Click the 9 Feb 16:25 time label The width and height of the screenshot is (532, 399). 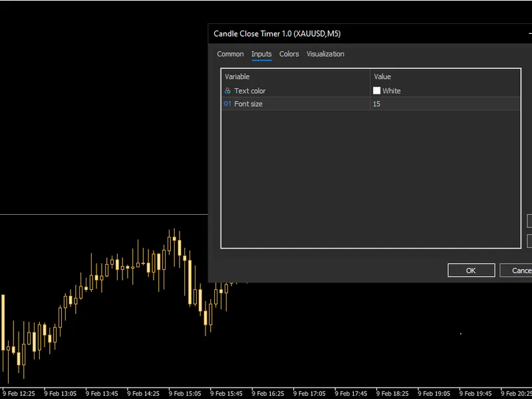268,394
